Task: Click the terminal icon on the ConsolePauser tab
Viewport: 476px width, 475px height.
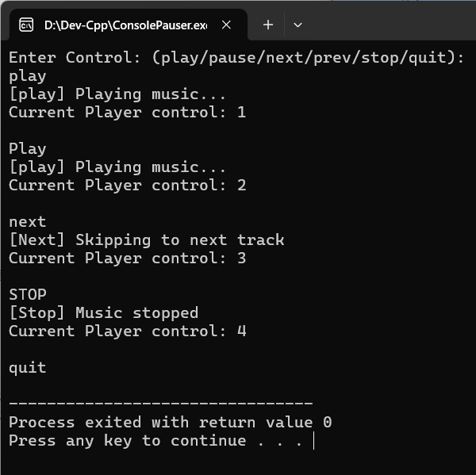Action: coord(26,25)
